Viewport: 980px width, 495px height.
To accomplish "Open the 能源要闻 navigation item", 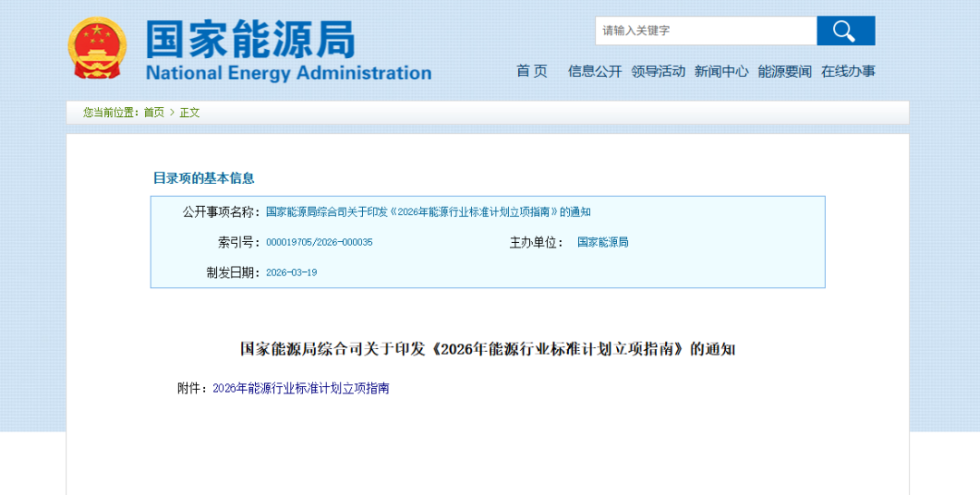I will [785, 71].
